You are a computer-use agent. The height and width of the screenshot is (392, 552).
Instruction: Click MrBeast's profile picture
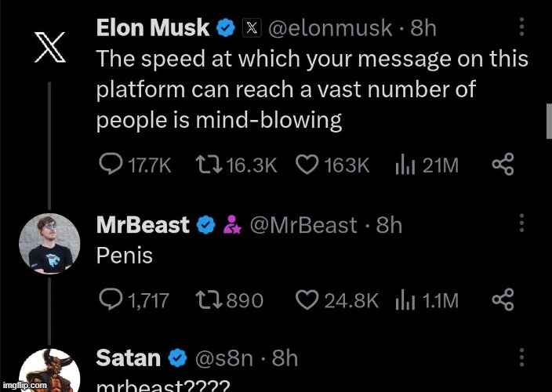coord(49,244)
